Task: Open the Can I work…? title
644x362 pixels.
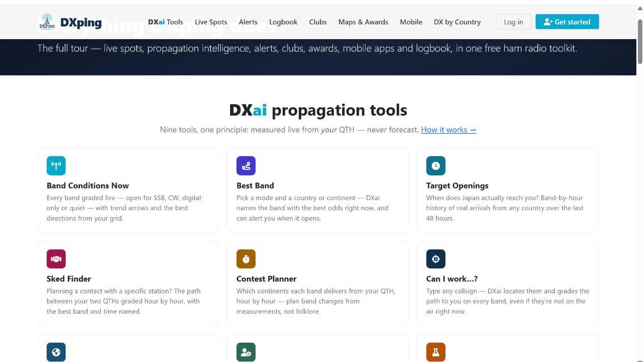Action: pyautogui.click(x=452, y=279)
